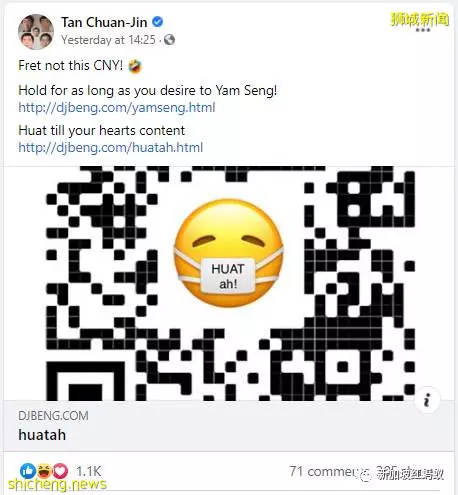Open the 71 comments link
The height and width of the screenshot is (495, 458).
(x=323, y=471)
